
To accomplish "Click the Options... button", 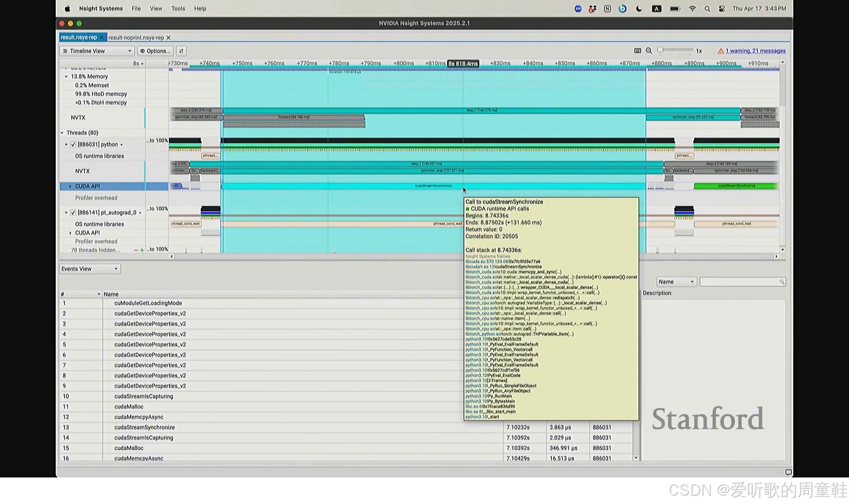I will [x=155, y=51].
